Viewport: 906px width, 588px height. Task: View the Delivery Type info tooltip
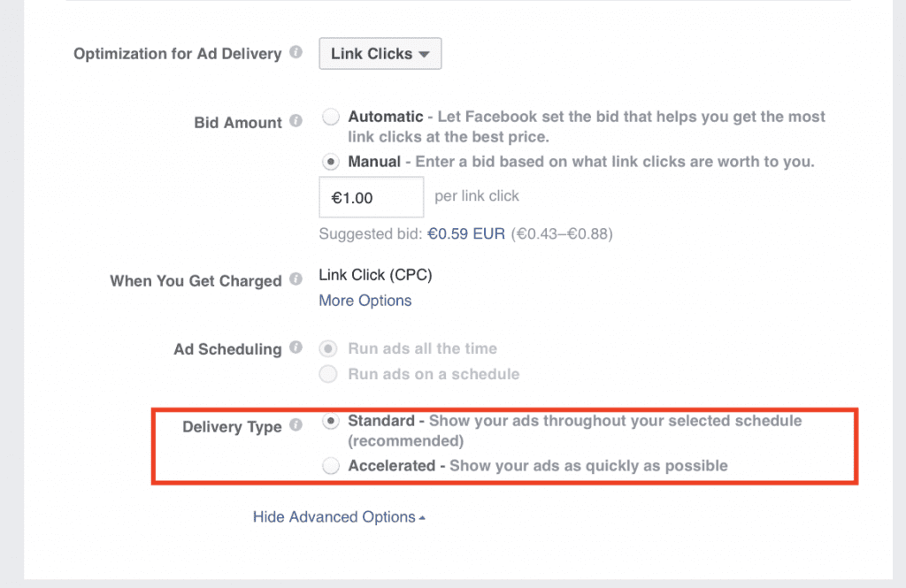click(x=296, y=426)
